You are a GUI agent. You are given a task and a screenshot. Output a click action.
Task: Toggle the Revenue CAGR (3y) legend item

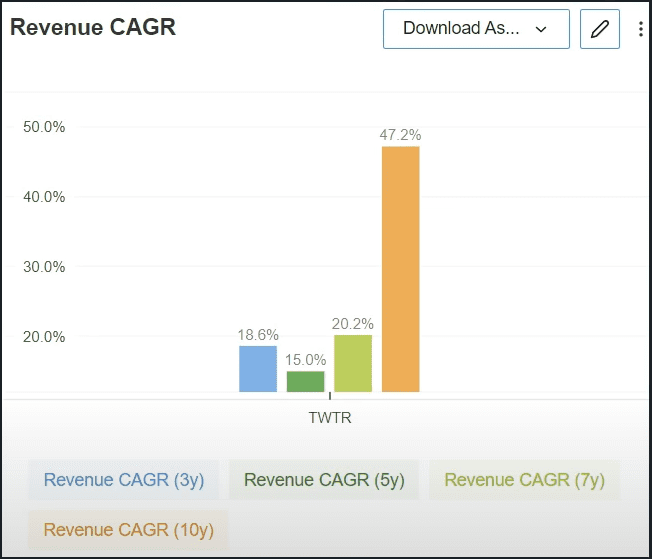coord(124,480)
